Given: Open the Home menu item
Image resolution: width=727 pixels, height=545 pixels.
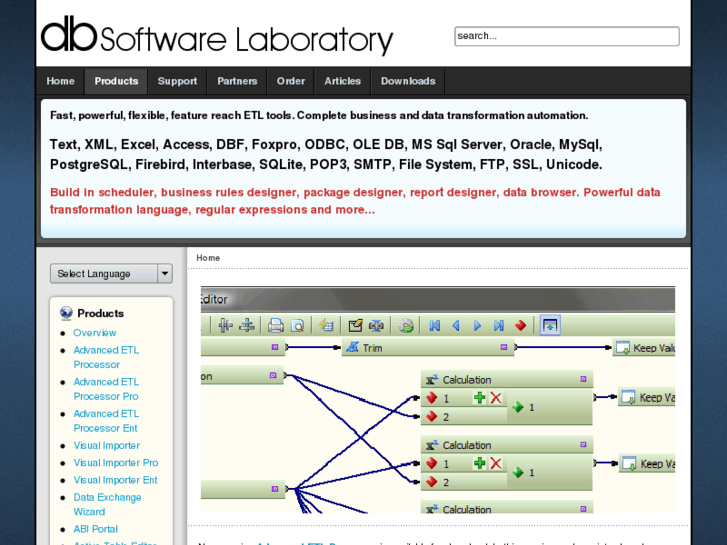Looking at the screenshot, I should click(x=60, y=81).
